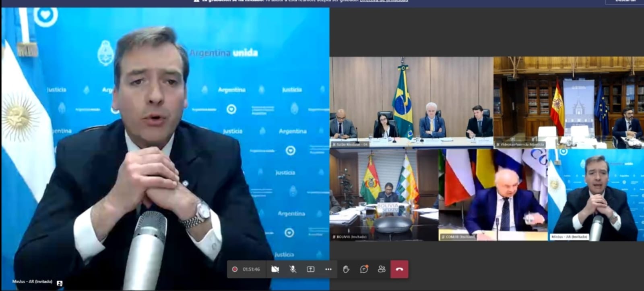The width and height of the screenshot is (644, 291).
Task: Open the privacy policy link in banner
Action: 384,1
